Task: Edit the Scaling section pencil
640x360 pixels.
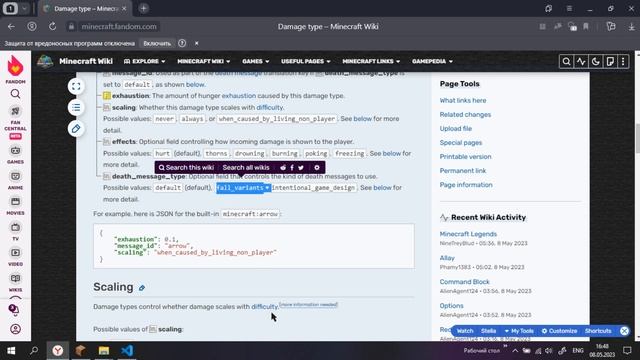Action: coord(142,288)
